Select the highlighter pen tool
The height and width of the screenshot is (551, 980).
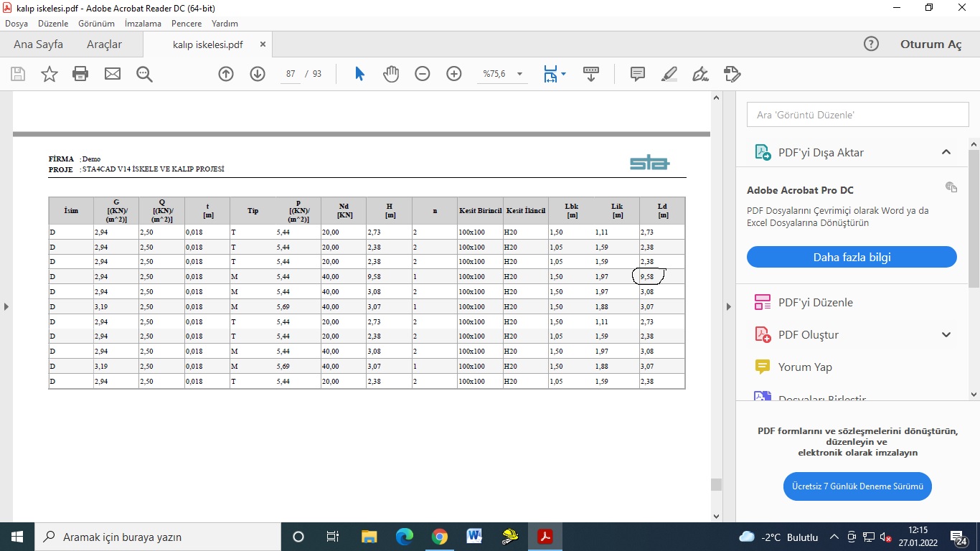669,74
